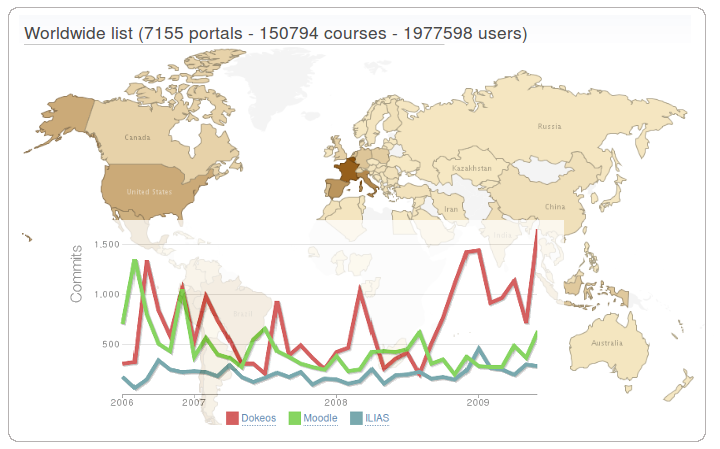Select the green Moodle legend swatch
The width and height of the screenshot is (720, 449).
(295, 418)
